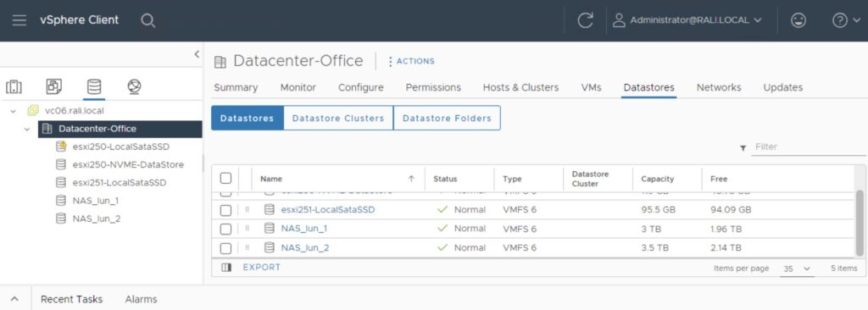This screenshot has height=310, width=868.
Task: Open the hamburger navigation menu
Action: 19,20
